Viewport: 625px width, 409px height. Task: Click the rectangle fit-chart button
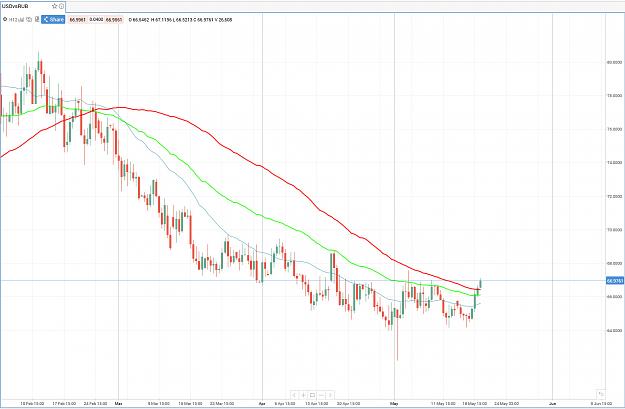click(x=312, y=395)
